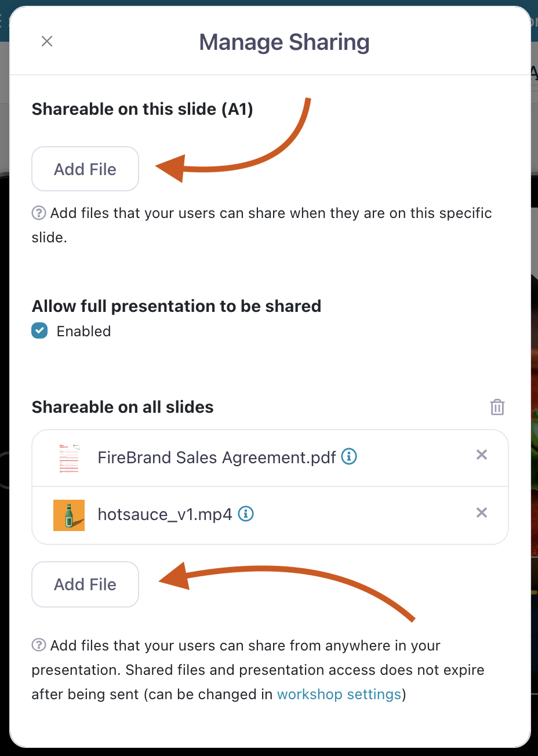Viewport: 538px width, 756px height.
Task: Click the Manage Sharing dialog title
Action: tap(284, 42)
